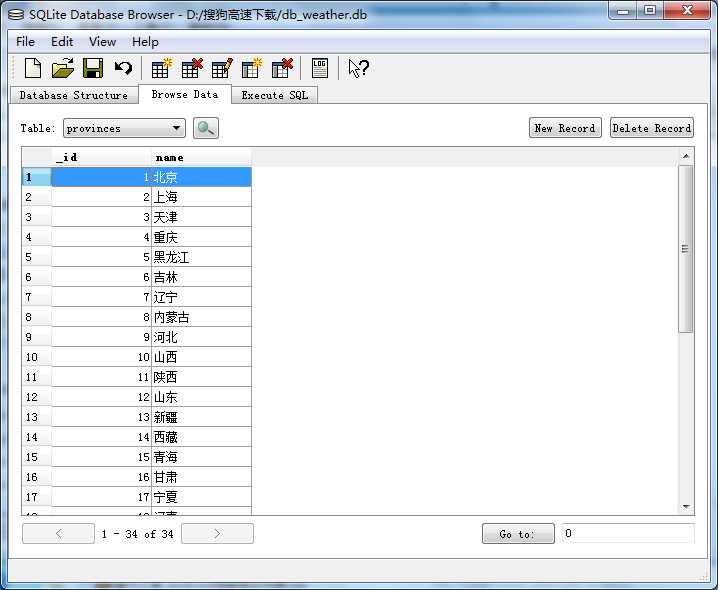
Task: Select the cell 河北
Action: pos(201,337)
